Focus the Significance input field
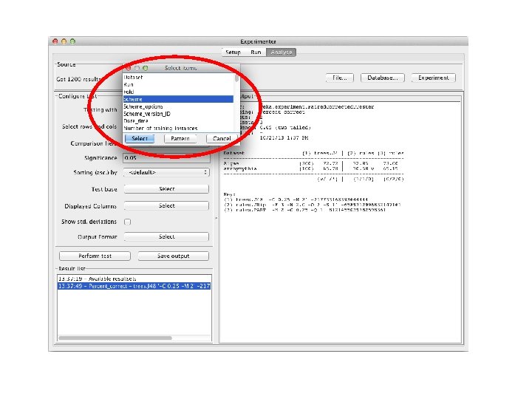Image resolution: width=532 pixels, height=399 pixels. click(x=166, y=158)
